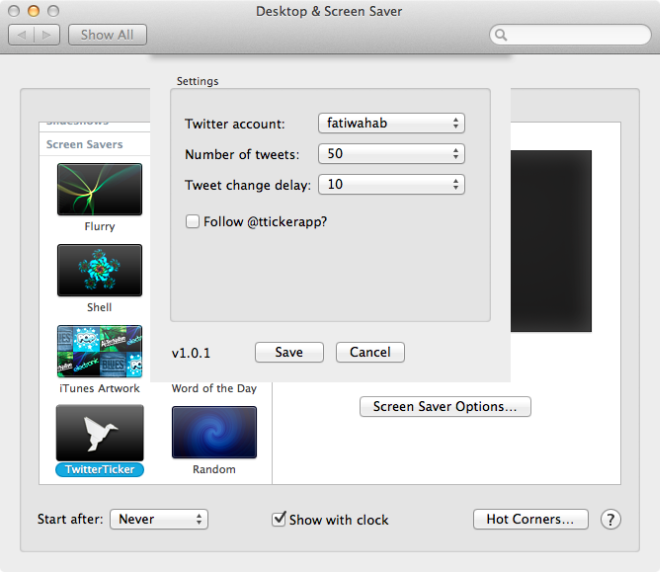Open the Tweet change delay dropdown

391,184
